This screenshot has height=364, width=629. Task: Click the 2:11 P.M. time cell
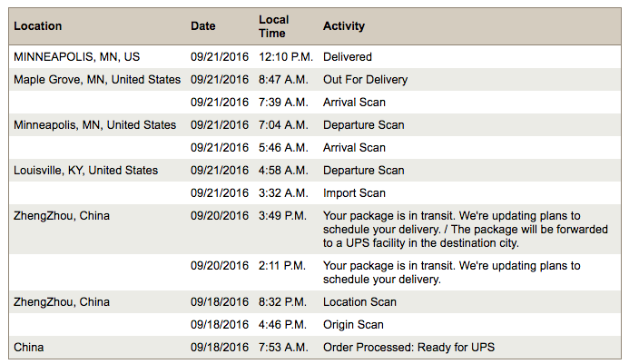[x=282, y=266]
